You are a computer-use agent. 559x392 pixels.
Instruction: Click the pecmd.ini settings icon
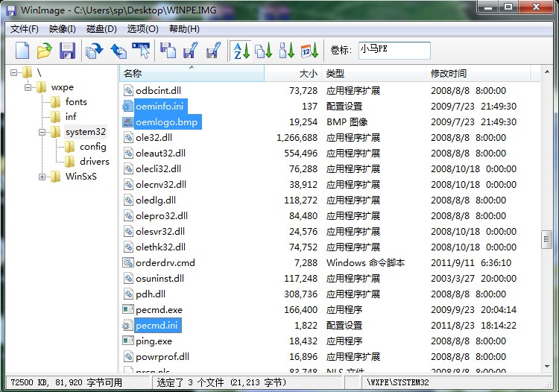(x=127, y=326)
